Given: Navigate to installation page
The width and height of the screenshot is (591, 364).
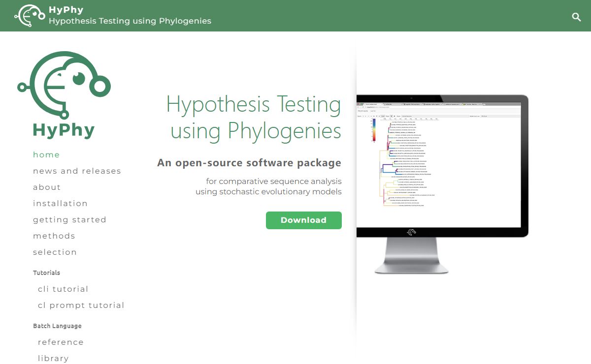Looking at the screenshot, I should tap(60, 203).
